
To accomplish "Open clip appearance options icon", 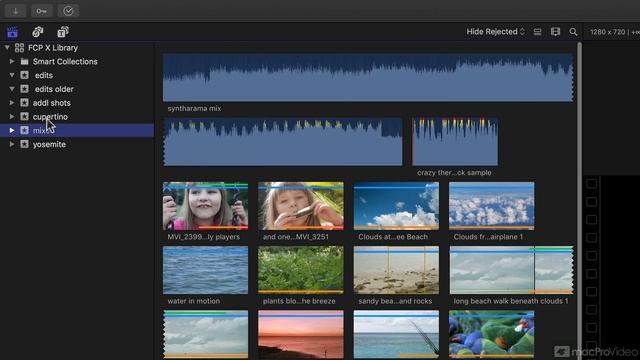I will [556, 32].
